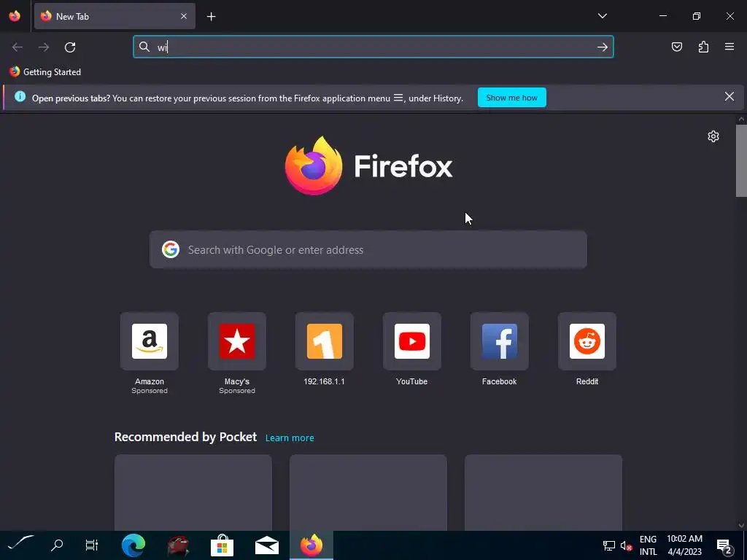
Task: Go back with the back arrow
Action: click(18, 47)
